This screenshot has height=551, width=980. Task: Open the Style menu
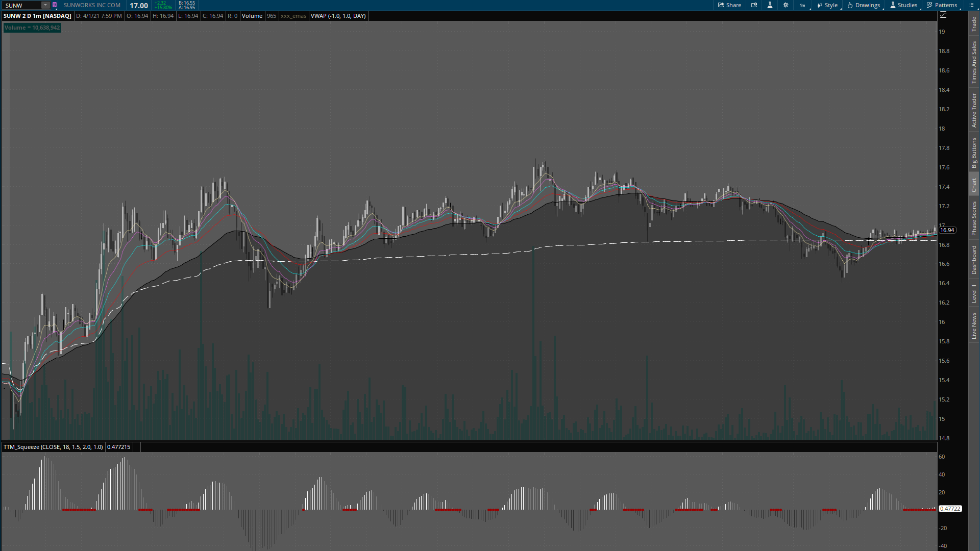pos(827,5)
